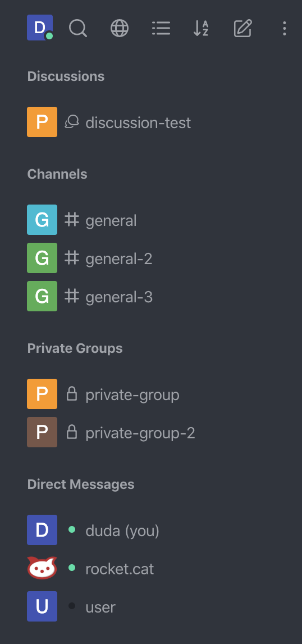Open the three-dot more options menu
The width and height of the screenshot is (302, 644).
click(284, 28)
